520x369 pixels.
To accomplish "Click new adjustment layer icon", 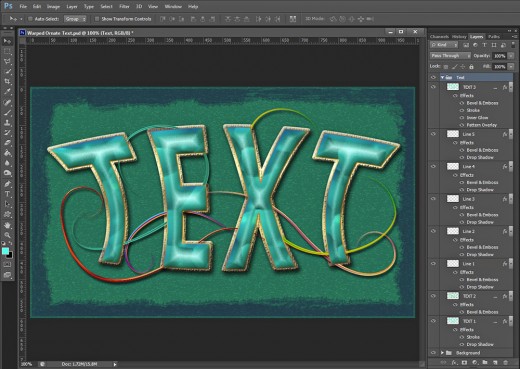I will tap(475, 362).
